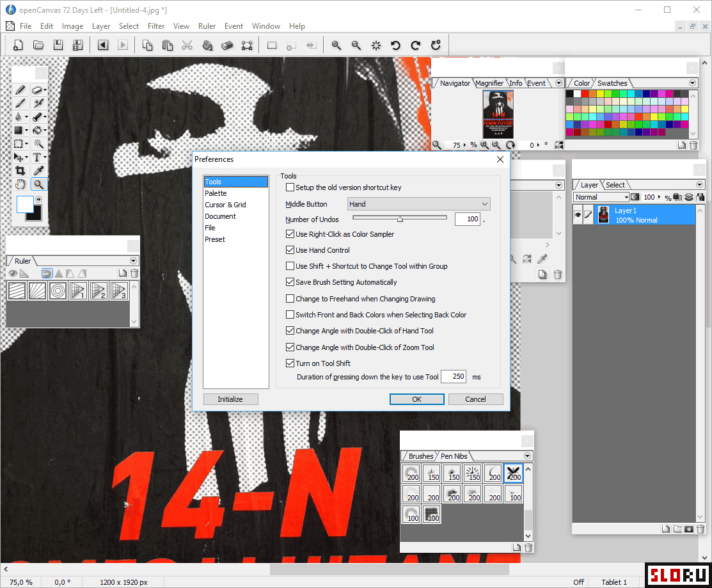Select the Eraser tool in toolbox
This screenshot has width=712, height=588.
pos(38,90)
